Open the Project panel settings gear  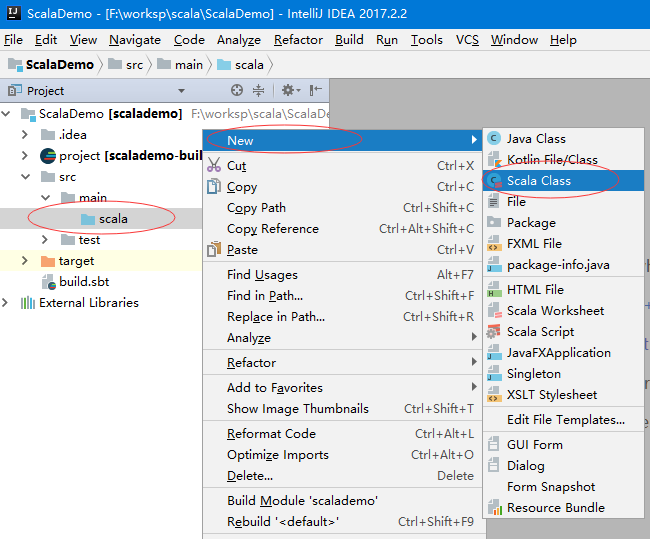(x=288, y=90)
